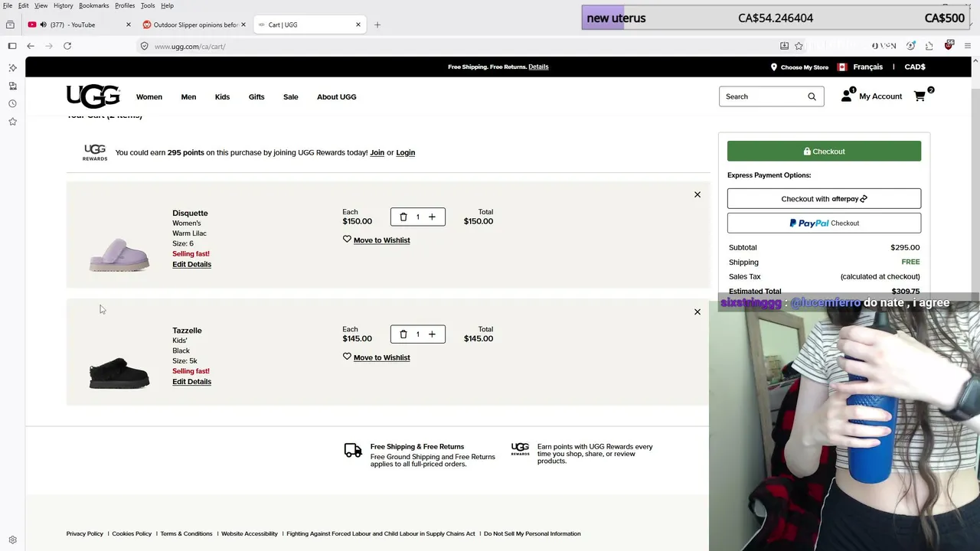Click the Join UGG Rewards link
This screenshot has height=551, width=980.
click(377, 152)
